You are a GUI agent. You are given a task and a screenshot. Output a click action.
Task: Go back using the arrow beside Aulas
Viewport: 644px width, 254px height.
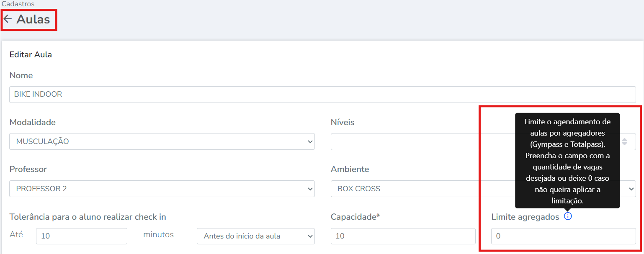coord(8,19)
